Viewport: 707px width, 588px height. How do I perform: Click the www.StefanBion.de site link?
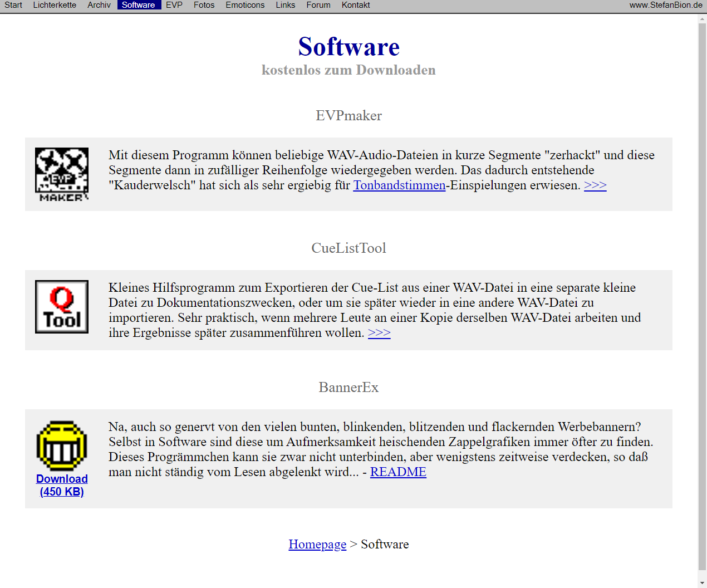(666, 5)
